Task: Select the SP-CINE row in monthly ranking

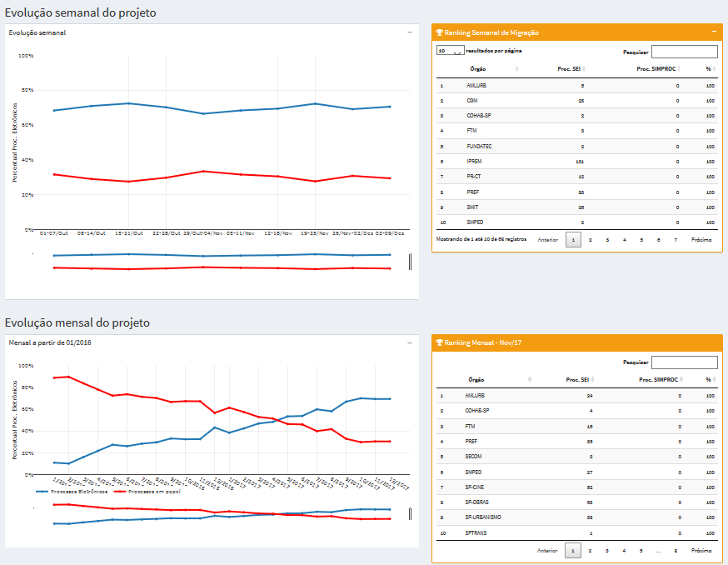Action: tap(577, 487)
